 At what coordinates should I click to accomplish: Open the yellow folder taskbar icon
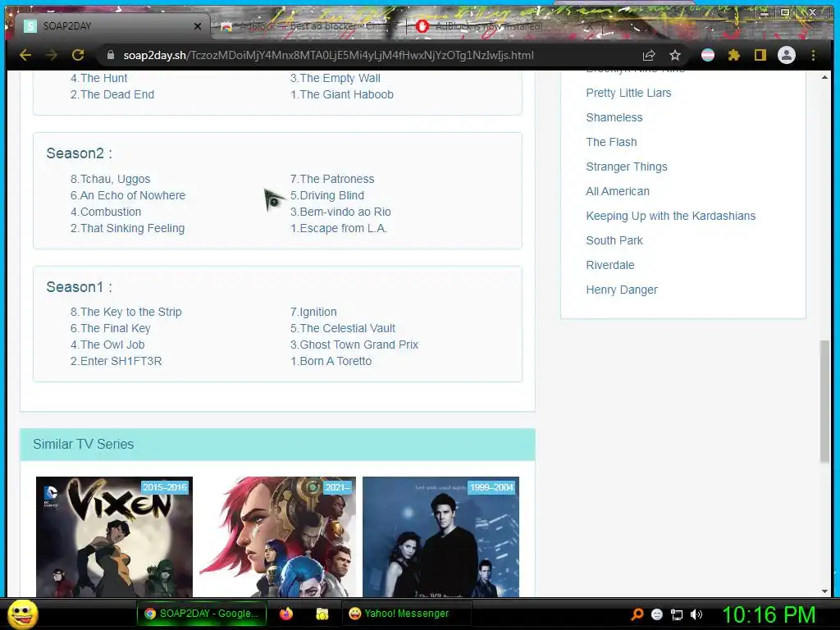(x=322, y=614)
